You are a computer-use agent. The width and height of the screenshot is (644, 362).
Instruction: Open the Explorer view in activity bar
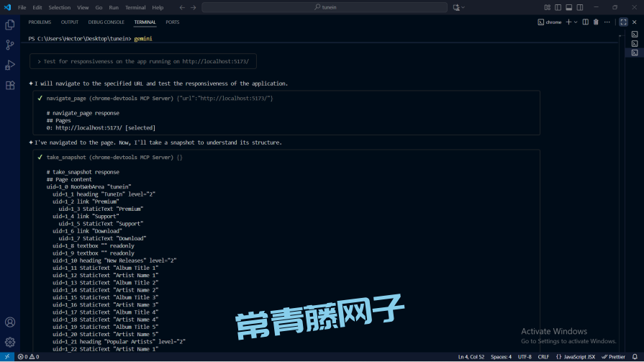10,24
